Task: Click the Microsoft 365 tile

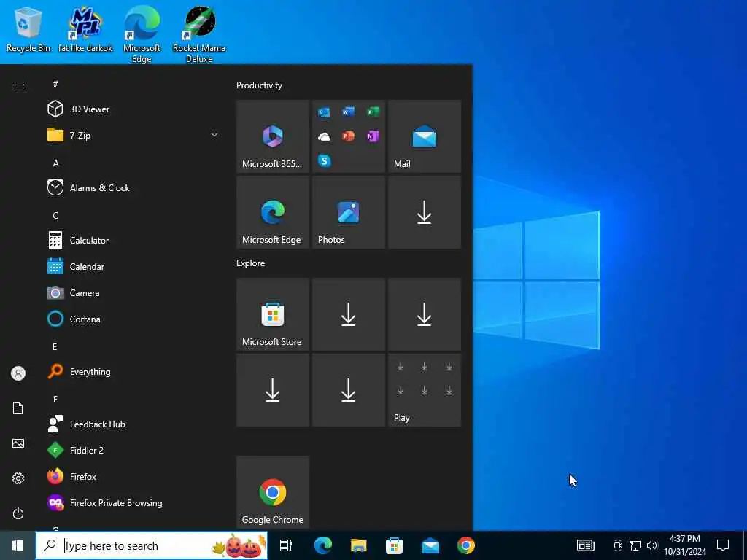Action: (273, 136)
